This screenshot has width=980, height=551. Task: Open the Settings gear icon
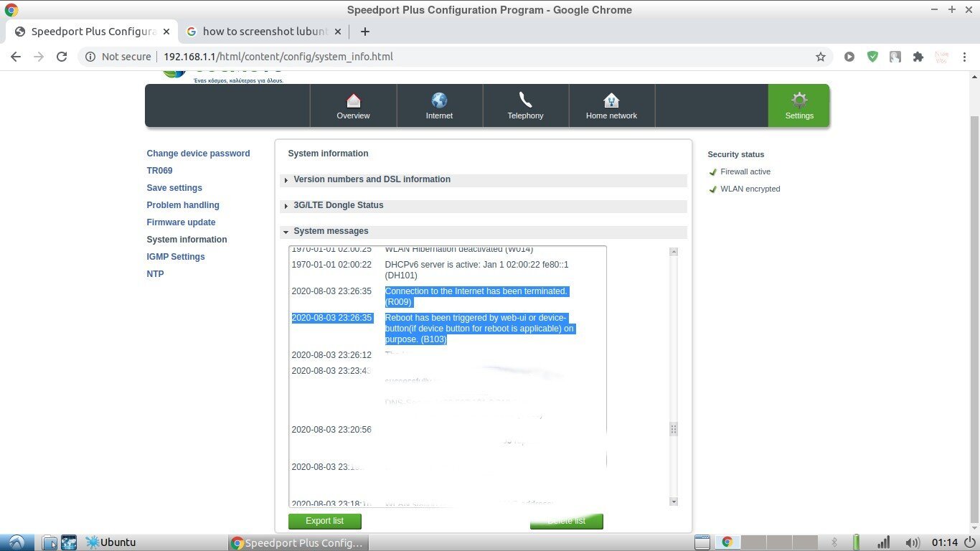[799, 100]
